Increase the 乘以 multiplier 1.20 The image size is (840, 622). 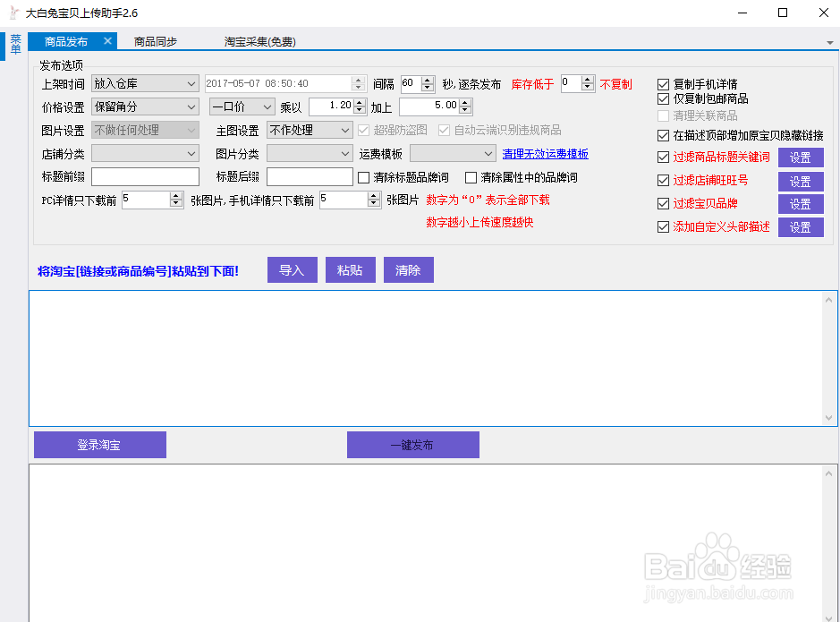coord(360,103)
